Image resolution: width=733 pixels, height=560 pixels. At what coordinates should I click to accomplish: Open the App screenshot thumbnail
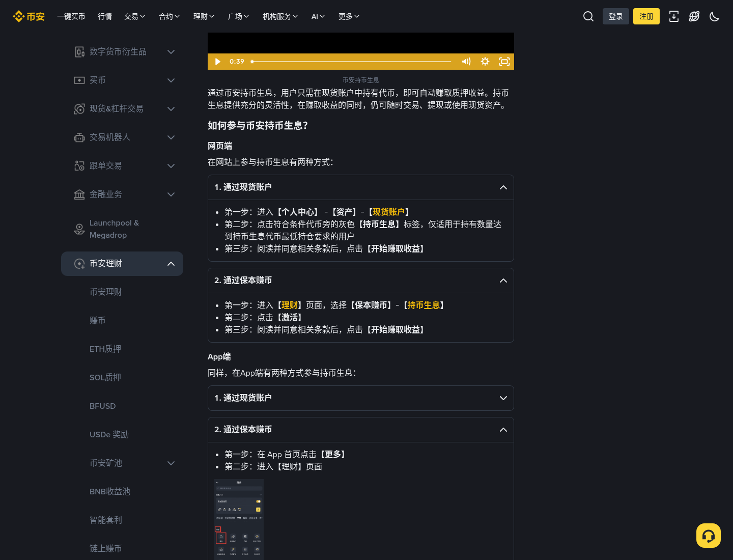(239, 519)
